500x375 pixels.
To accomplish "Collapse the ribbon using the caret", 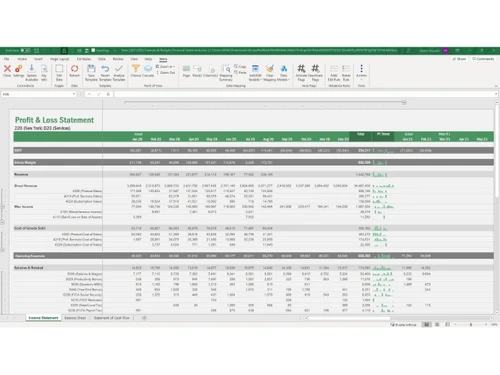I will pos(496,86).
